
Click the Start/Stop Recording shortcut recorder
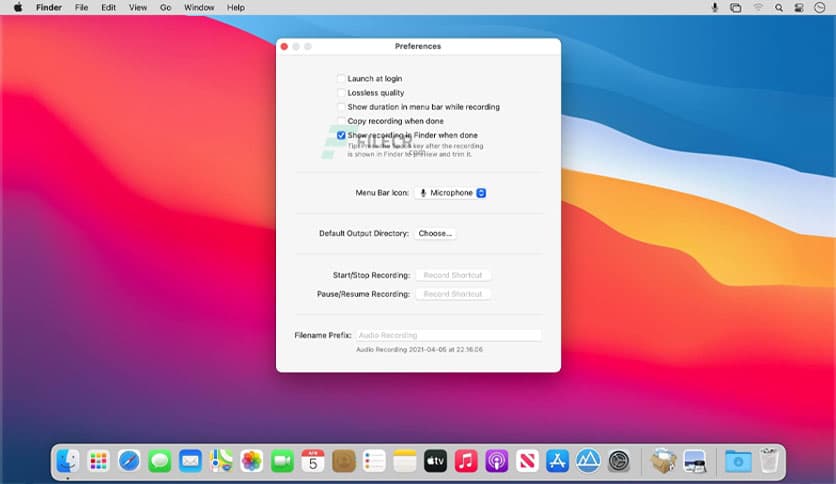pos(453,275)
